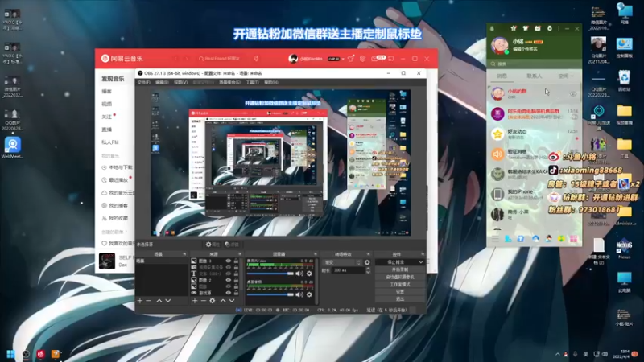Open transition properties gear in 转场特效
The width and height of the screenshot is (644, 362).
pyautogui.click(x=367, y=262)
